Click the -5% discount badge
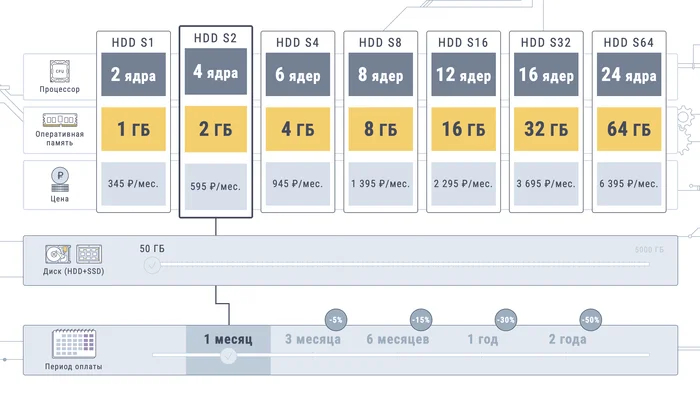This screenshot has width=700, height=400. [x=336, y=319]
